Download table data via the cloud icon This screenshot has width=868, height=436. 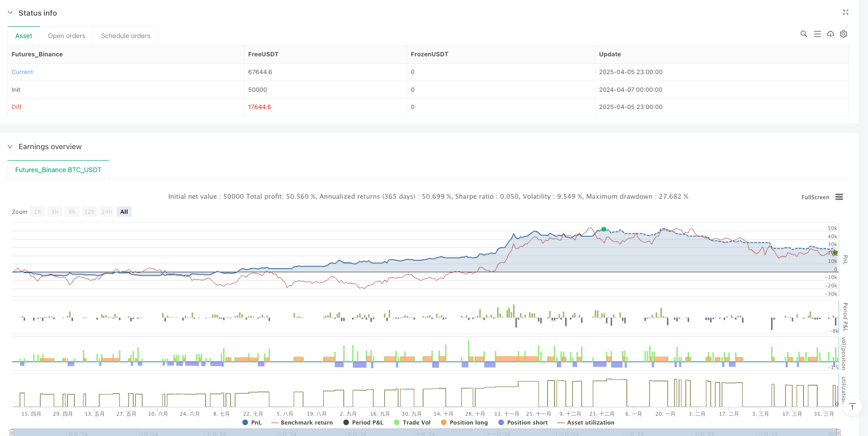830,34
